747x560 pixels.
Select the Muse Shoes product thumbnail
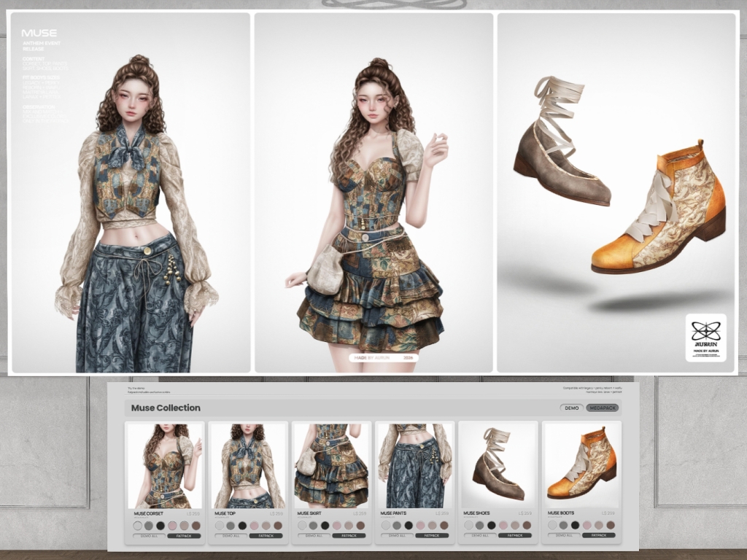coord(498,465)
